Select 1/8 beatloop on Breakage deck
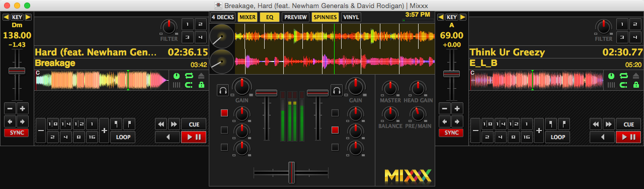 pos(52,124)
